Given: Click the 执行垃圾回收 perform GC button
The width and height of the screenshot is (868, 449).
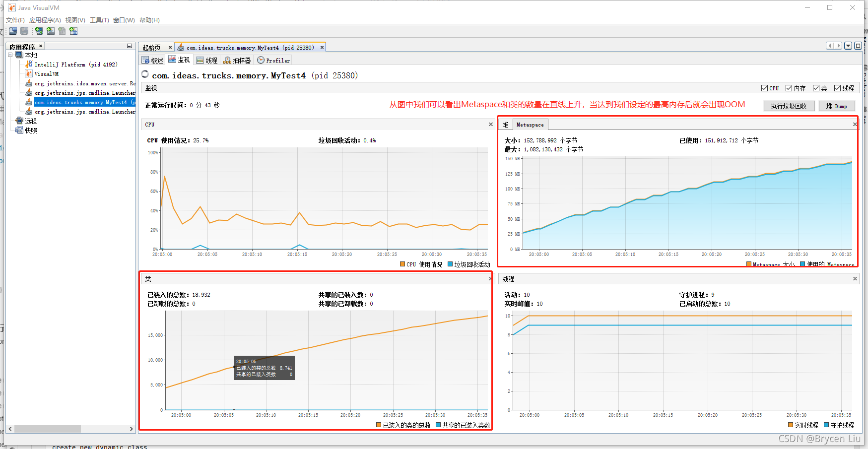Looking at the screenshot, I should 789,106.
